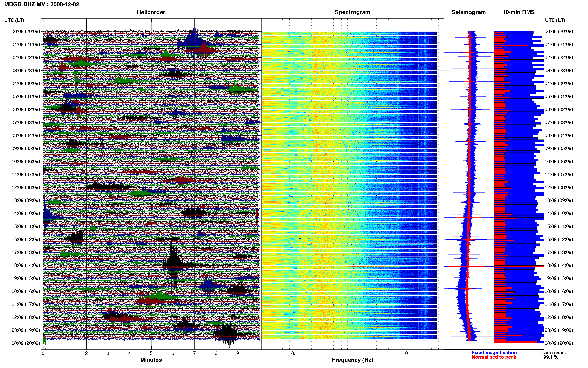Click left time label '22:09 (18:09)'

[x=26, y=317]
